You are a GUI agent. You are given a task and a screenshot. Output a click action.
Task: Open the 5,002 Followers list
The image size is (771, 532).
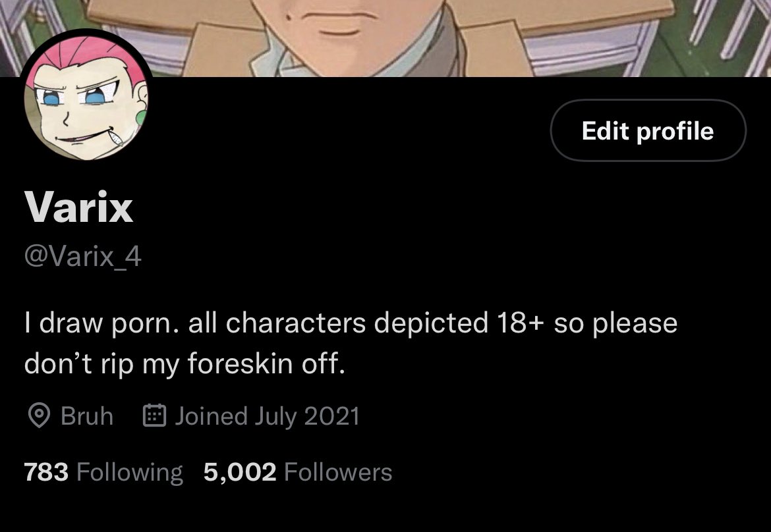point(297,472)
